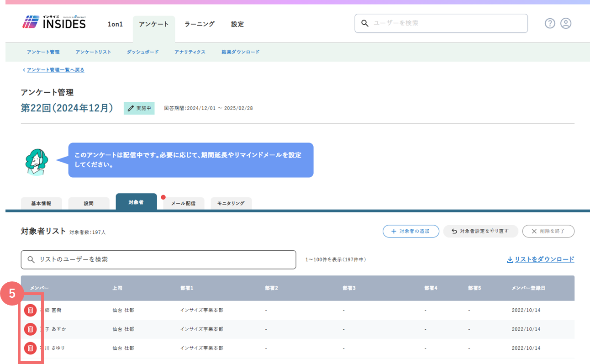The height and width of the screenshot is (364, 590).
Task: Click the download arrow icon beside リストをダウンロード
Action: pyautogui.click(x=510, y=259)
